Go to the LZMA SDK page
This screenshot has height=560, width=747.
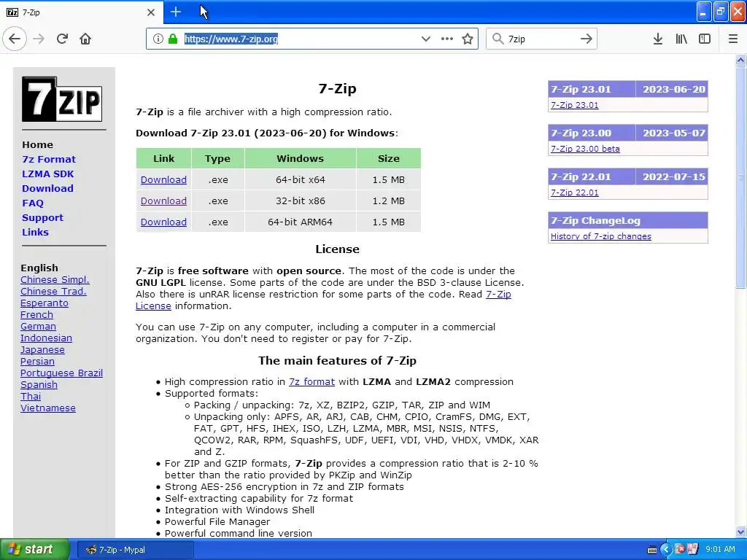(47, 174)
